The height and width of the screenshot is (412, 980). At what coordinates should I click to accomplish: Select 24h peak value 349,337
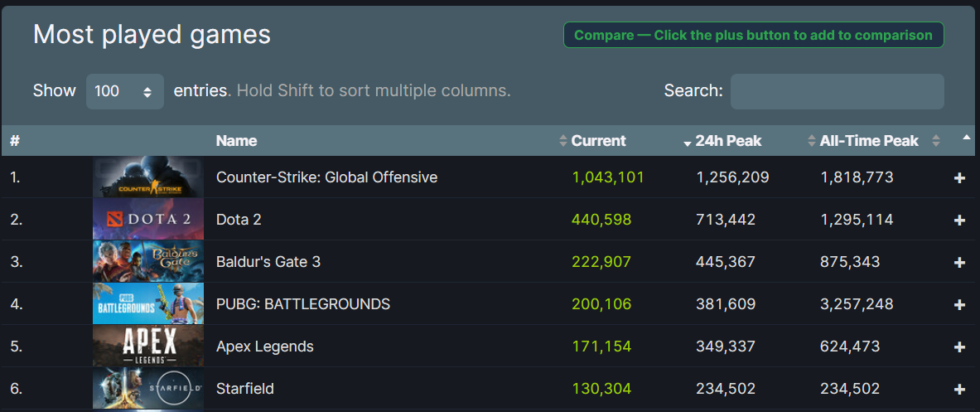726,347
